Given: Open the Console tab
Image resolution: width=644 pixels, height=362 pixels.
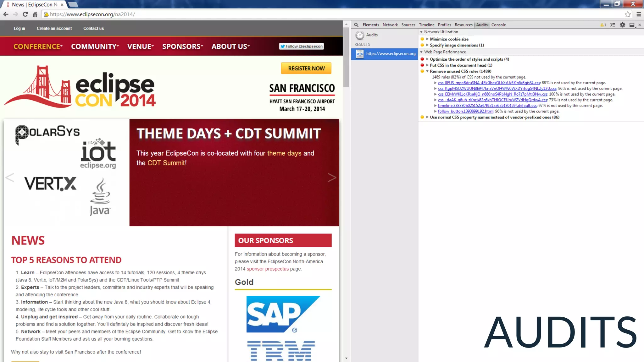Looking at the screenshot, I should click(x=498, y=25).
